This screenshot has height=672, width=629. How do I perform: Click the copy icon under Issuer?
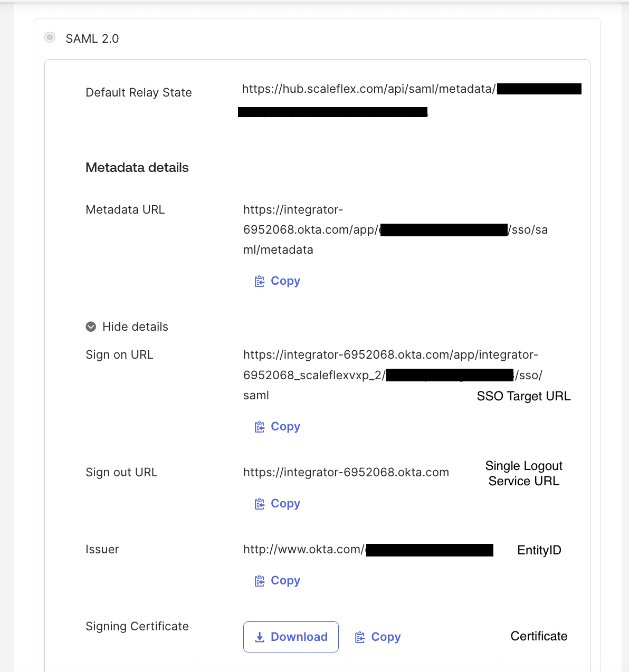260,581
